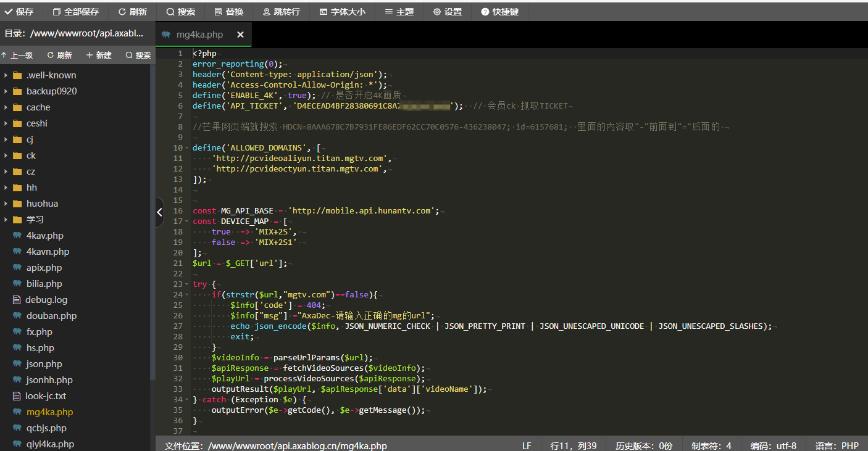Go up one directory level (上一级)
Screen dimensions: 868x451
(x=17, y=55)
